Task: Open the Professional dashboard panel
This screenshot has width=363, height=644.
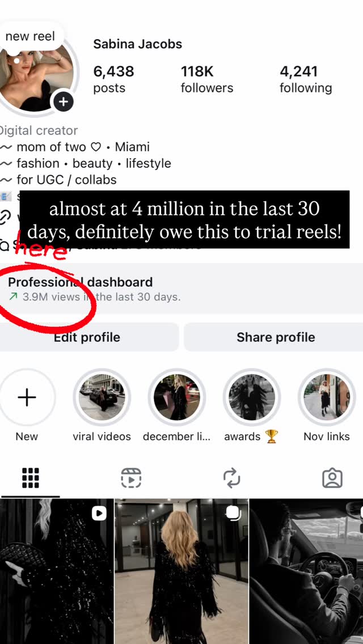Action: (181, 289)
